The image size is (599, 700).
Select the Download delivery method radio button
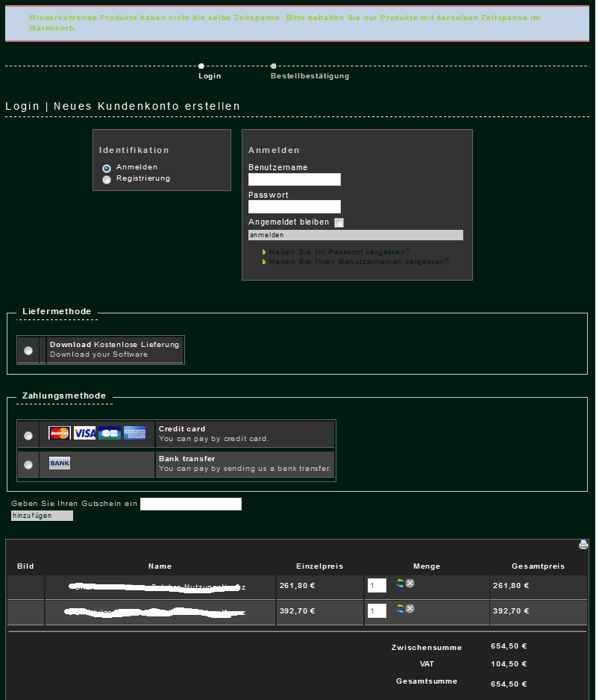[x=28, y=350]
